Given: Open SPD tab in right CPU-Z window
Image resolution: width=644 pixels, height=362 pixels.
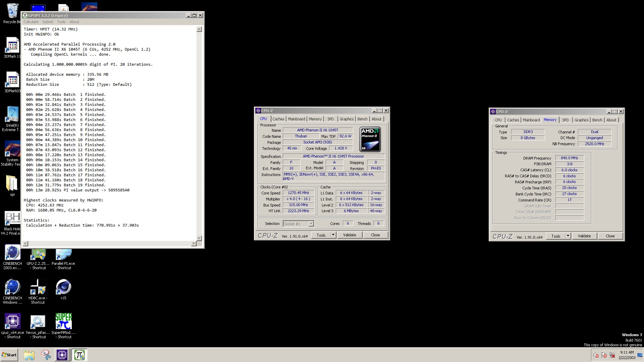Looking at the screenshot, I should click(x=566, y=120).
